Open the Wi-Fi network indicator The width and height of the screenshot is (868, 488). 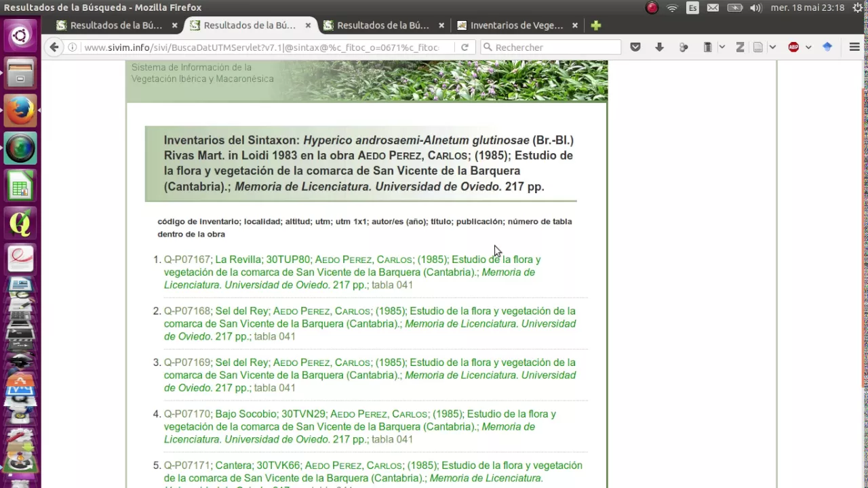(672, 8)
